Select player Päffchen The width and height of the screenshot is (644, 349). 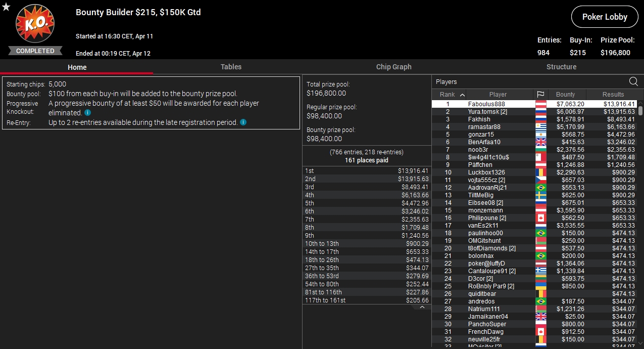534,165
